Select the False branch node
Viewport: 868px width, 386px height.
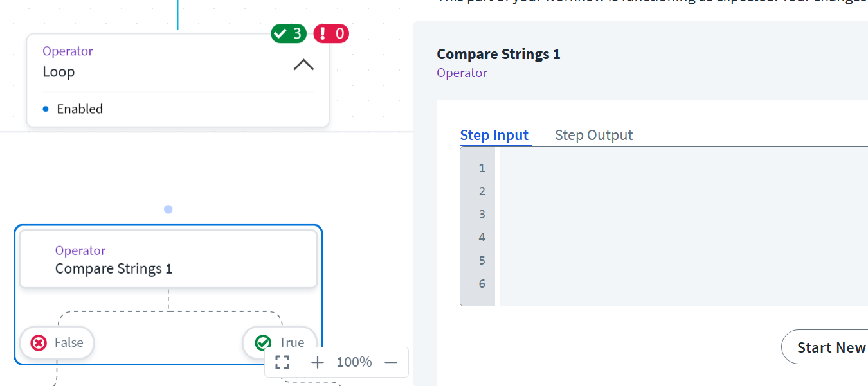tap(57, 342)
